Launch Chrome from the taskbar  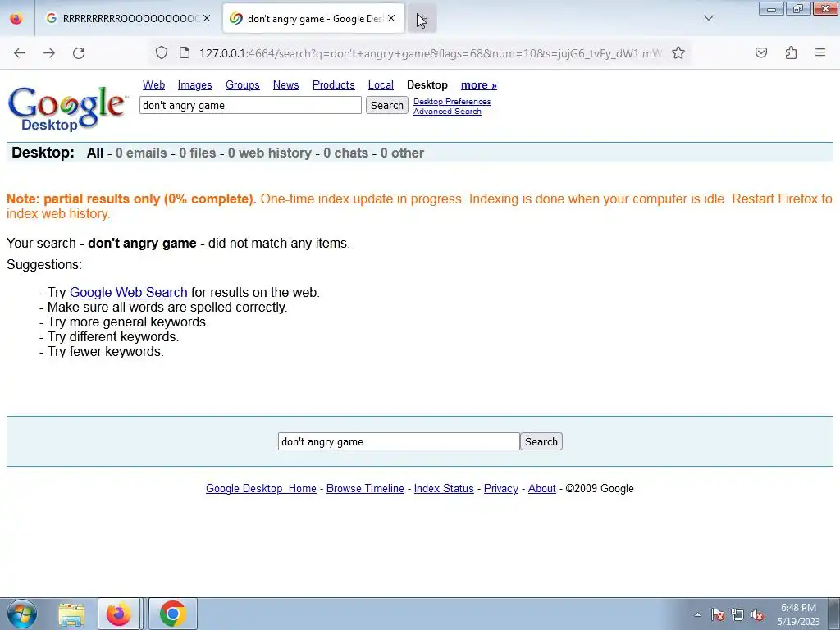172,614
